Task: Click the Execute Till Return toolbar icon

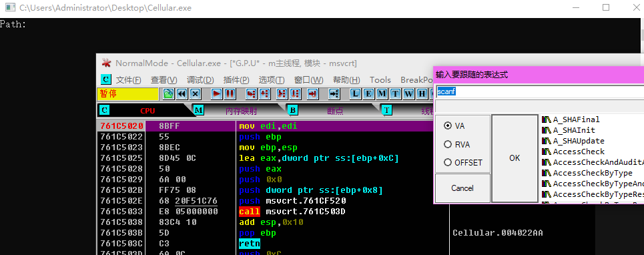Action: [313, 94]
